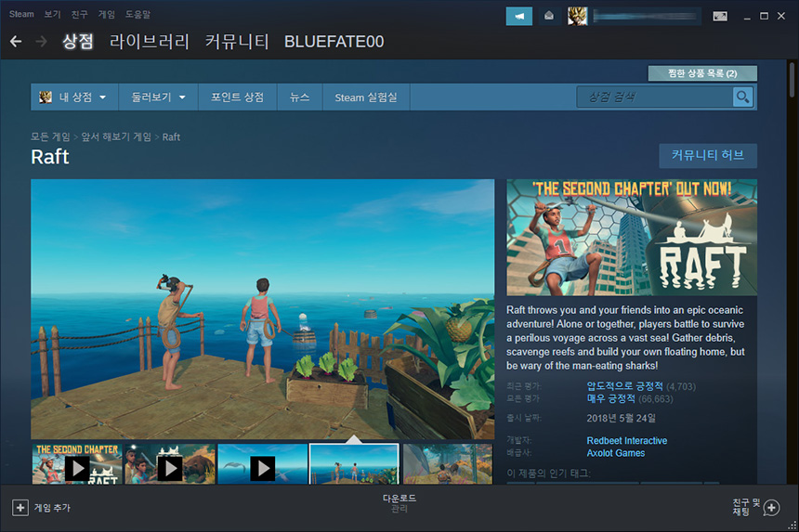Open 매우 긍정적 all reviews link
The height and width of the screenshot is (532, 799).
tap(611, 398)
